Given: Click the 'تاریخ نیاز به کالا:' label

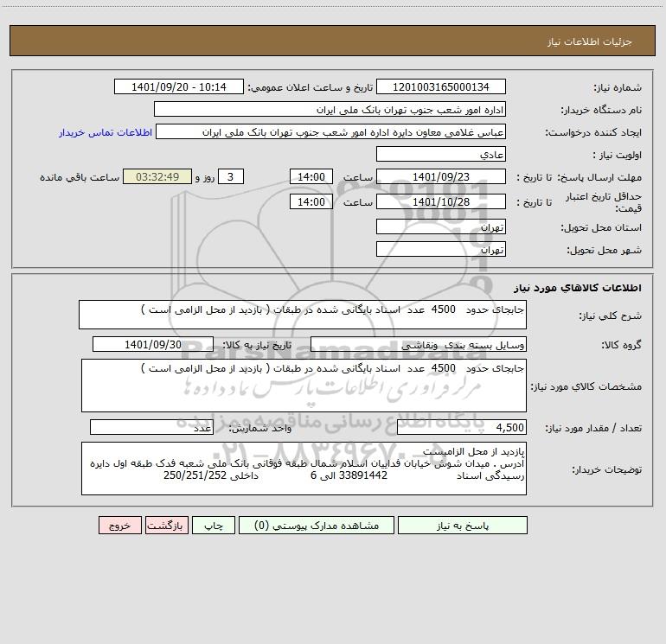Looking at the screenshot, I should pyautogui.click(x=258, y=345).
